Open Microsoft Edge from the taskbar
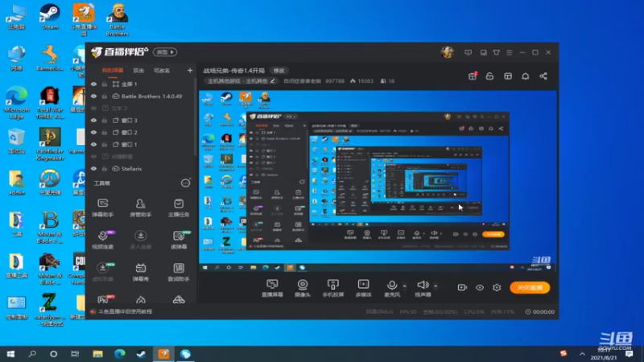The height and width of the screenshot is (362, 644). (x=119, y=354)
